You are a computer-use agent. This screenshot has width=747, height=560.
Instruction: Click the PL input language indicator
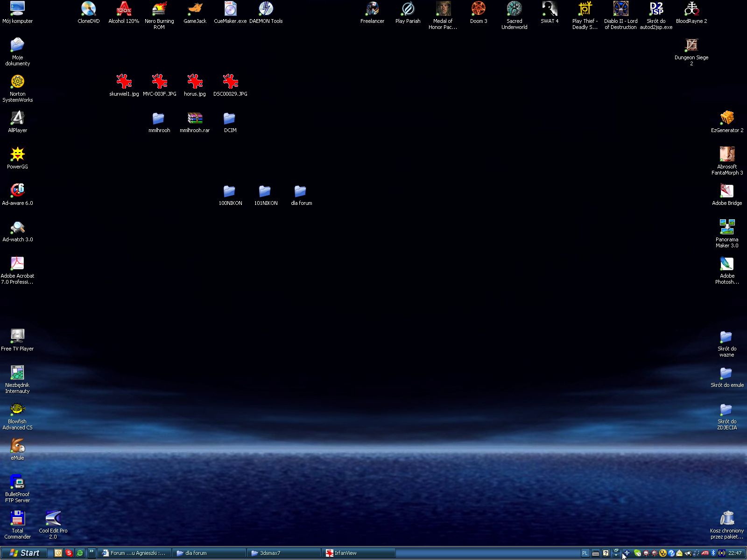pyautogui.click(x=585, y=553)
